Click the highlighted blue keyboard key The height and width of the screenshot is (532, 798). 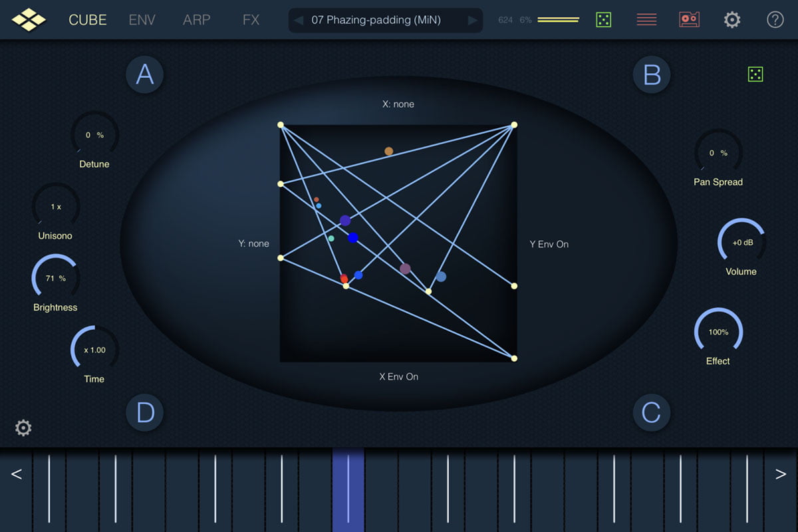coord(348,490)
